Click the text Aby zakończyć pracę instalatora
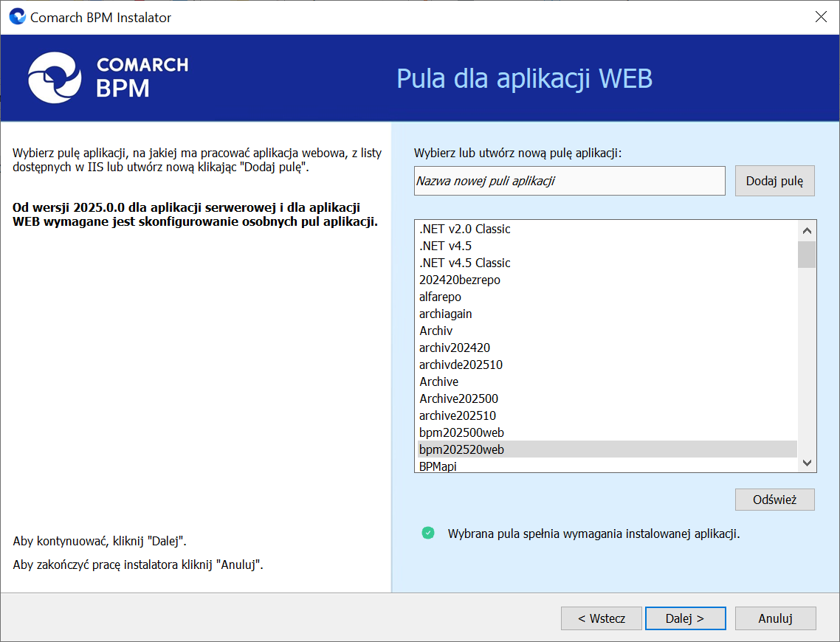 pos(138,565)
